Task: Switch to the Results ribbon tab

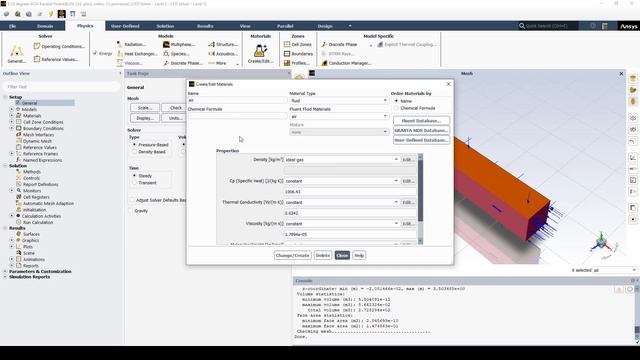Action: [205, 26]
